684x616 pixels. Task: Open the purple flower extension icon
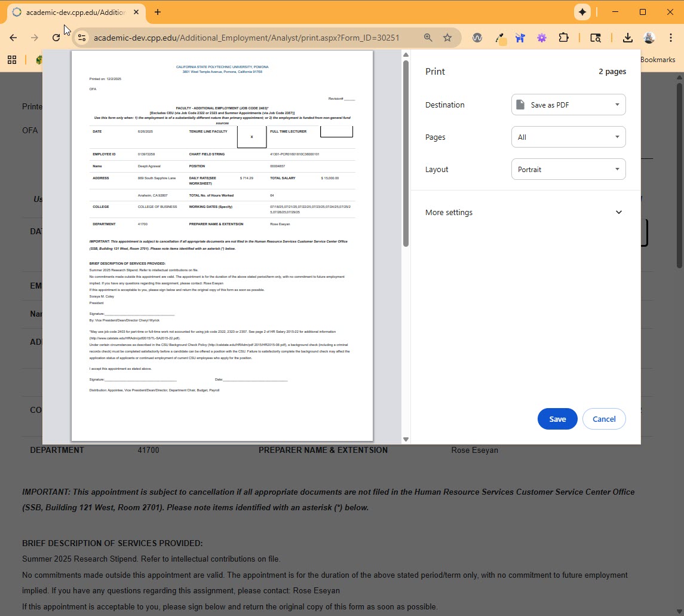[542, 37]
